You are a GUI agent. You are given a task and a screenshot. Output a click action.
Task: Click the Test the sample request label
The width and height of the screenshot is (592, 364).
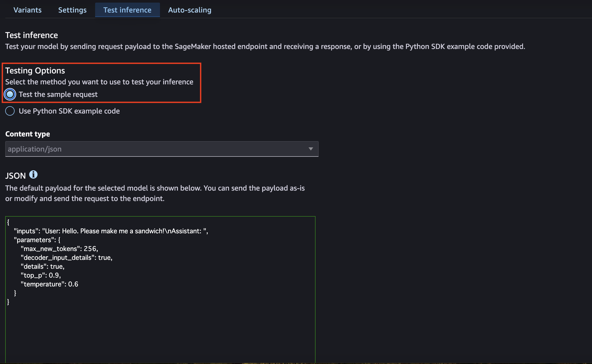[58, 94]
